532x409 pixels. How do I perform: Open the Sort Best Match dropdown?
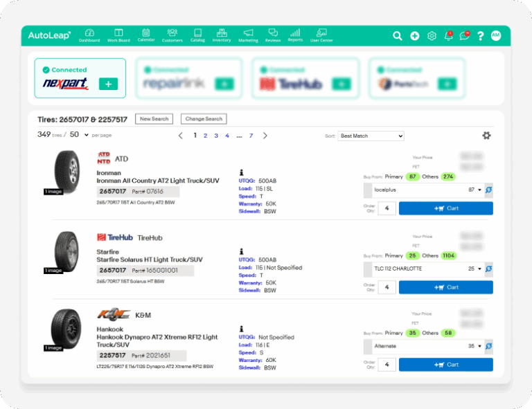pos(371,136)
